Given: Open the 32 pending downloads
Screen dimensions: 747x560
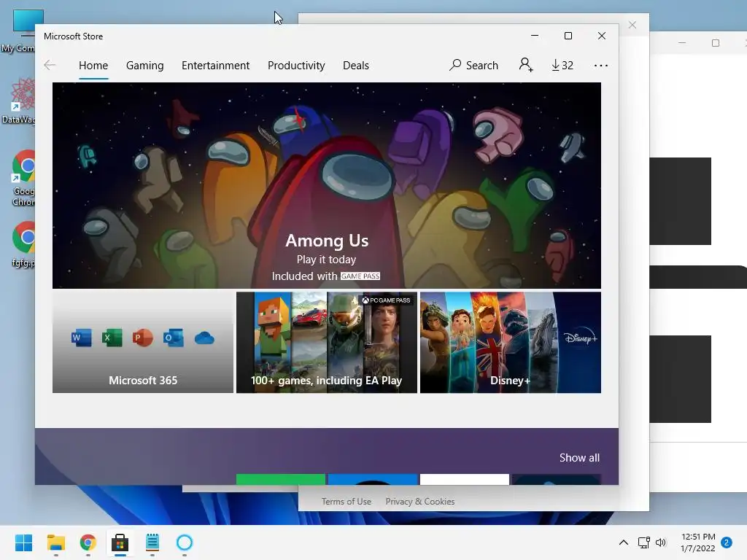Looking at the screenshot, I should (562, 65).
